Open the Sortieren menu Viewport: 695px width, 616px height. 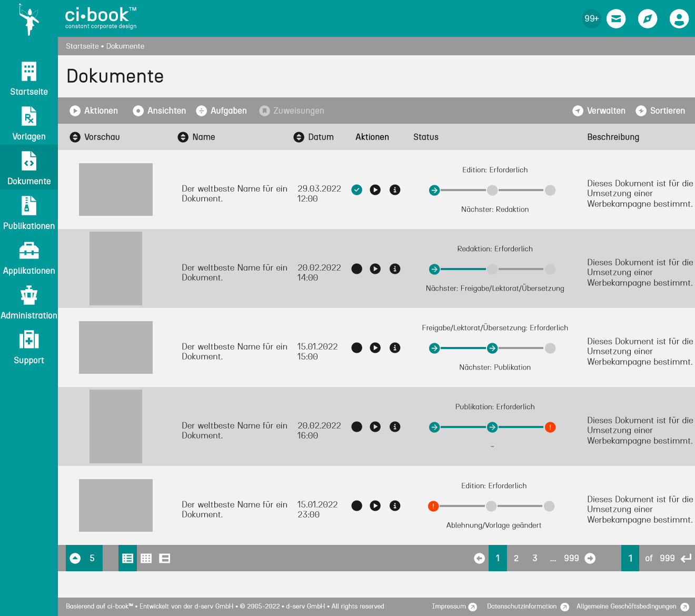tap(660, 111)
